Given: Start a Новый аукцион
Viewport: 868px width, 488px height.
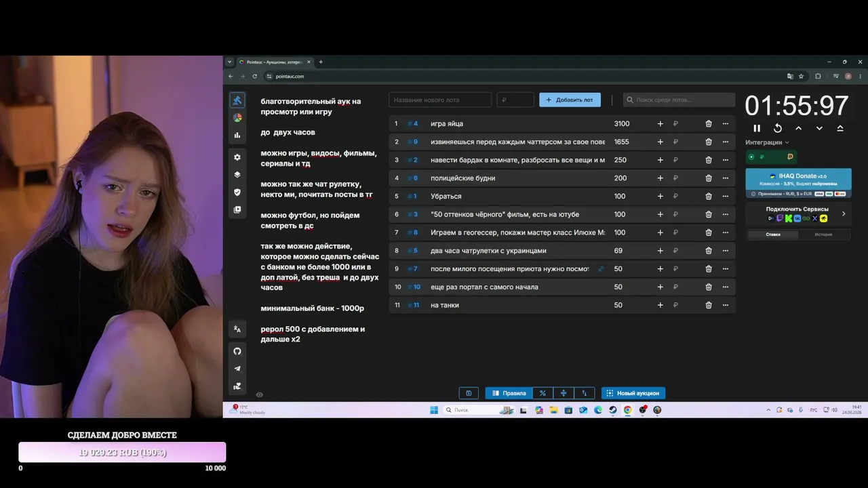Looking at the screenshot, I should [x=633, y=393].
